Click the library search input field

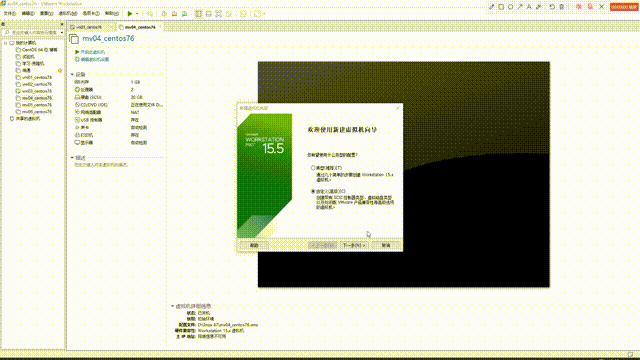coord(32,32)
